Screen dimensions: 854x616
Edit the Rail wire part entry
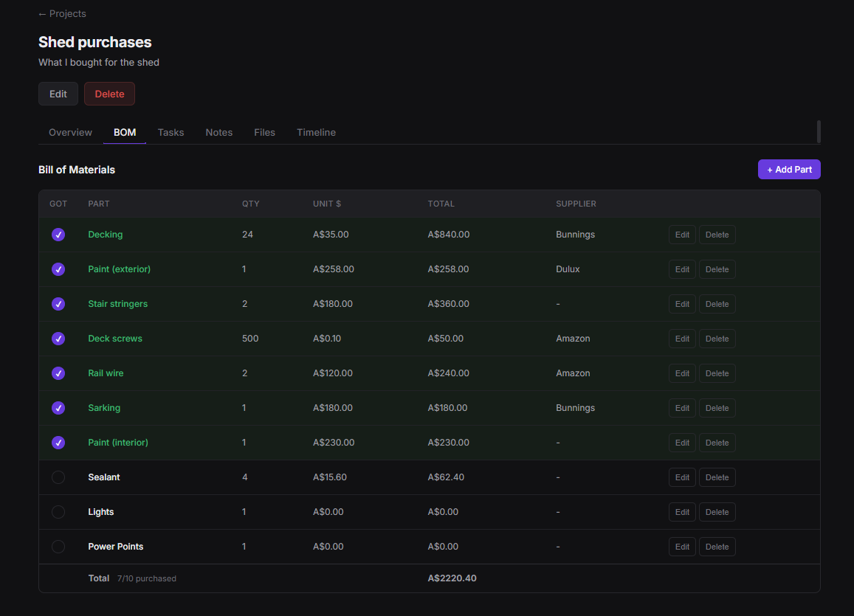click(x=682, y=373)
